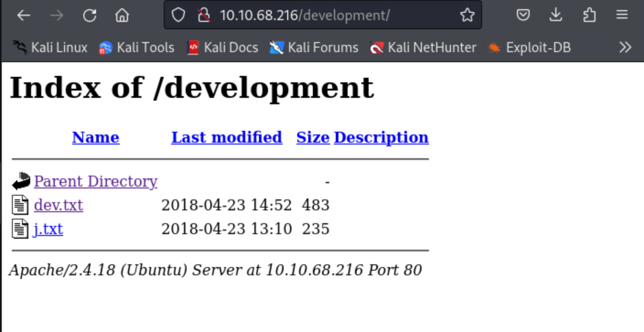The image size is (644, 332).
Task: Click the dev.txt date 2018-04-23 14:52
Action: [x=226, y=205]
